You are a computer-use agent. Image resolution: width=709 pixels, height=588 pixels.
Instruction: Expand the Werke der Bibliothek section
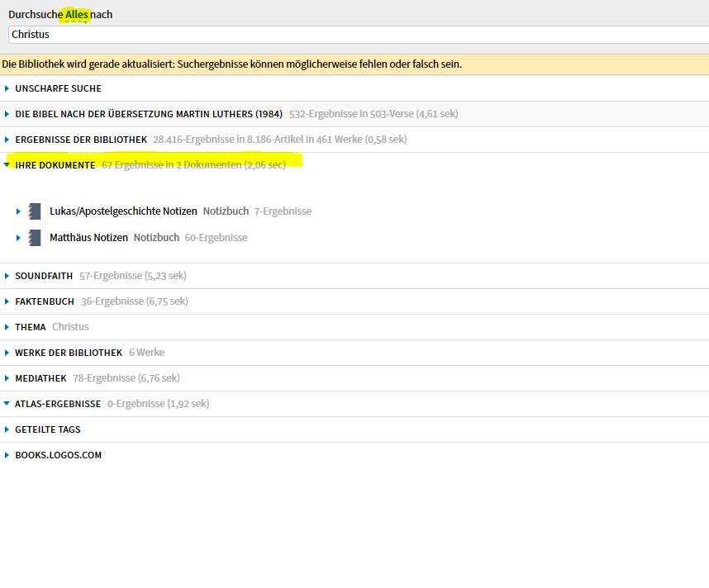[7, 353]
